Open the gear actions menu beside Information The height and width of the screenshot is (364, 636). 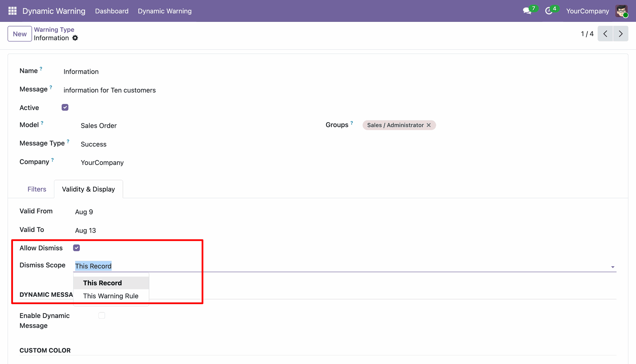pos(75,38)
